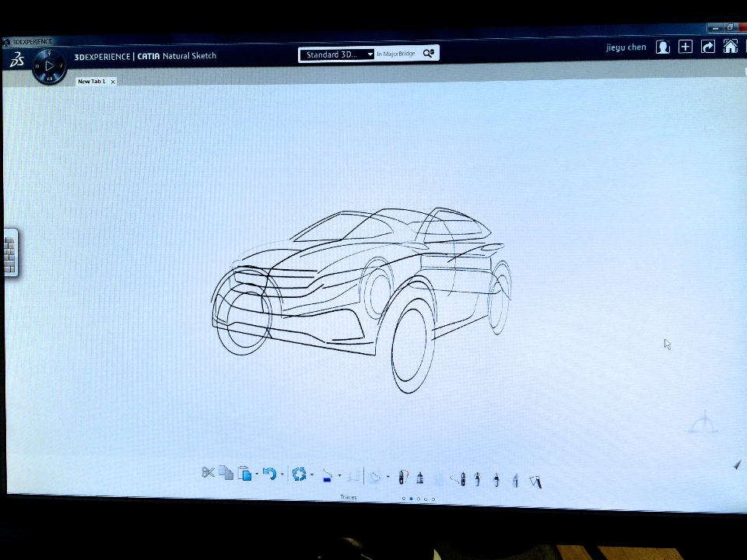Select the second upright pencil tool
The image size is (747, 560).
coord(496,480)
